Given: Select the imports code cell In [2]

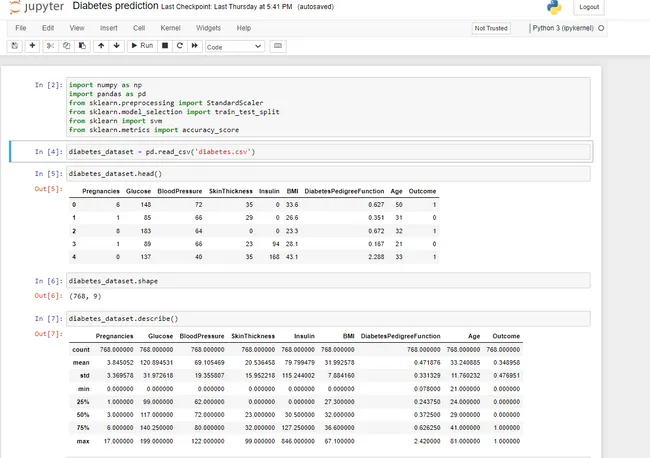Looking at the screenshot, I should (x=328, y=107).
